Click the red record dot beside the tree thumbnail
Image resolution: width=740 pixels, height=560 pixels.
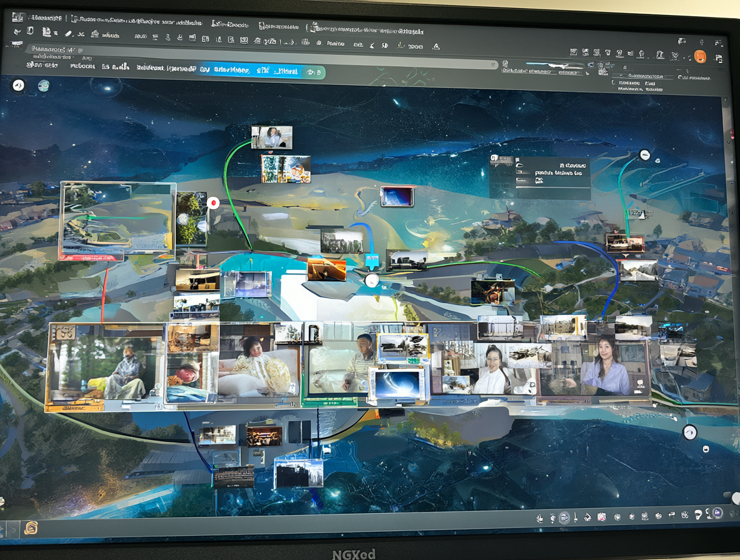pyautogui.click(x=213, y=203)
